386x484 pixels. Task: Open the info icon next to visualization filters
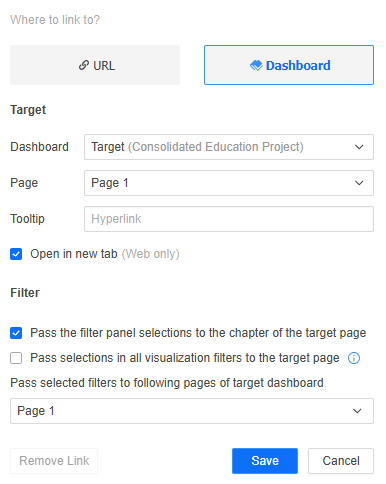354,358
